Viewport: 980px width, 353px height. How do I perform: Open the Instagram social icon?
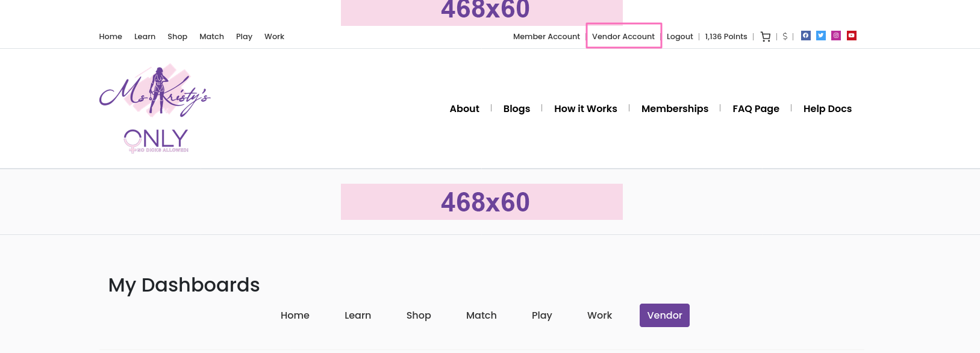[836, 36]
